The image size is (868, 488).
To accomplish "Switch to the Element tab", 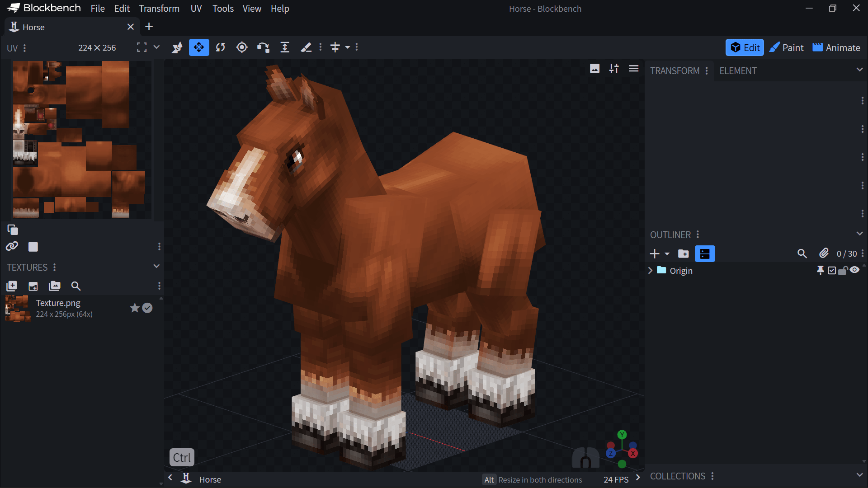I will click(738, 71).
